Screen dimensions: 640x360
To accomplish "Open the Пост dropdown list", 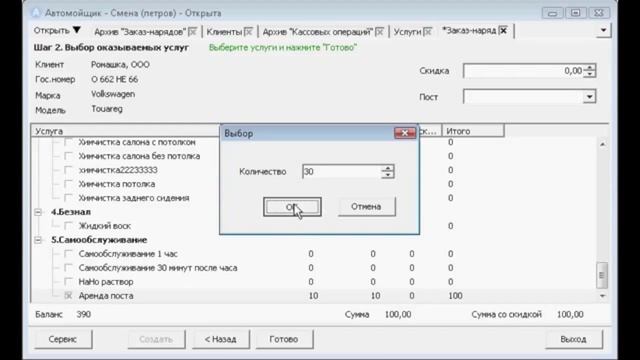I will point(589,97).
